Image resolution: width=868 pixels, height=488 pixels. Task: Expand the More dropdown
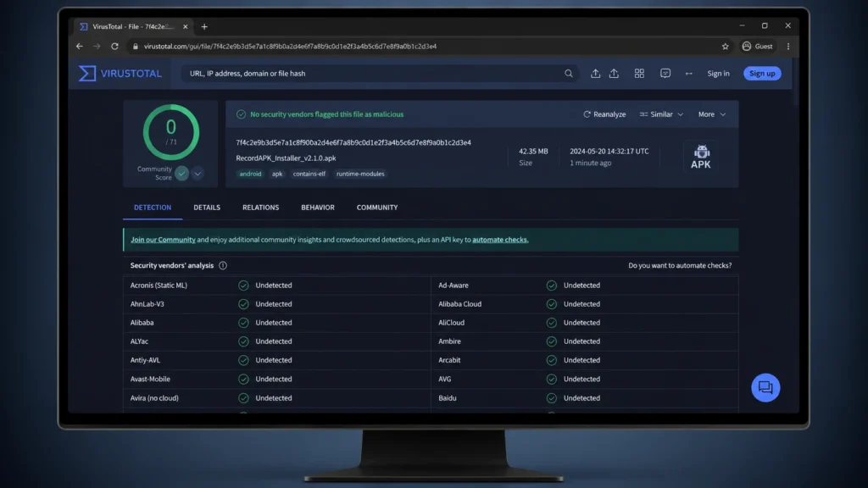click(711, 114)
